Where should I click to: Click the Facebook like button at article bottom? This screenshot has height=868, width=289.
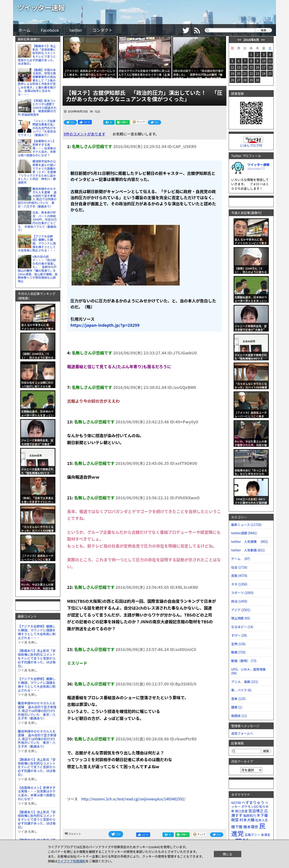[x=143, y=835]
